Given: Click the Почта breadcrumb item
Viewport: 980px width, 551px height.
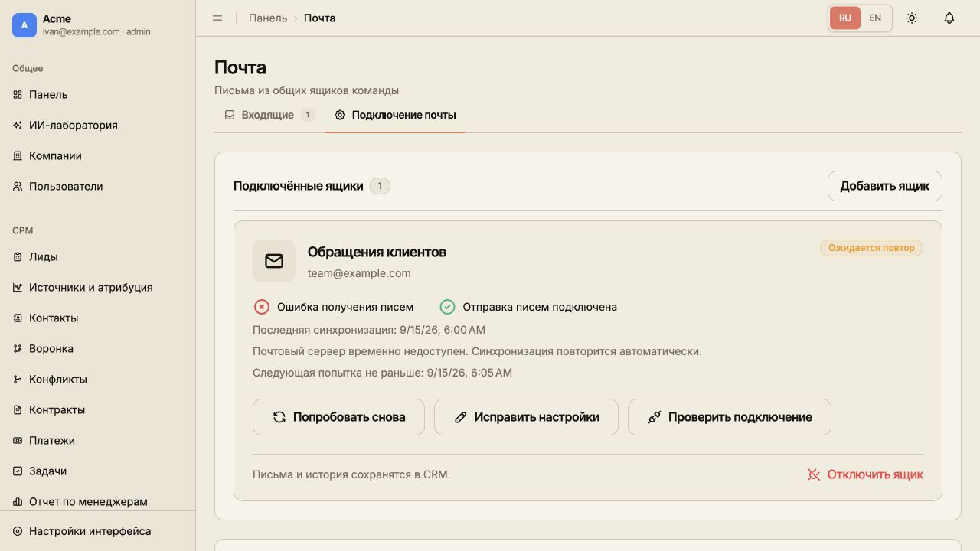Looking at the screenshot, I should [319, 18].
